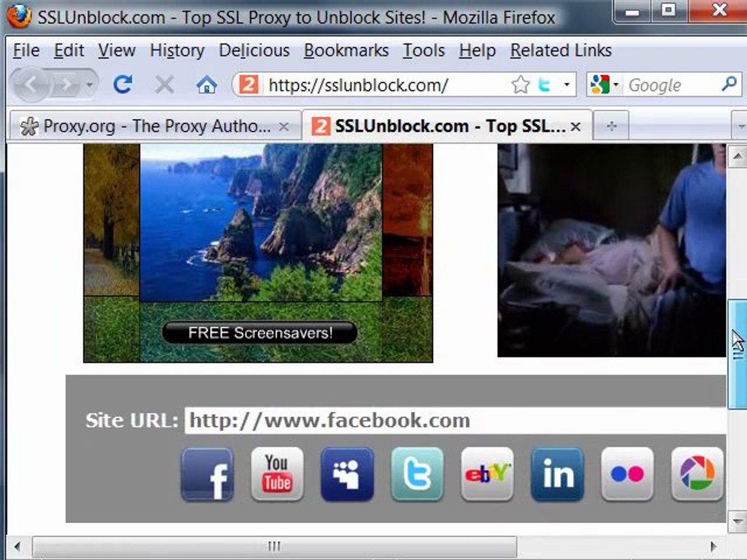The image size is (747, 560).
Task: Open the Bookmarks menu
Action: pyautogui.click(x=346, y=50)
